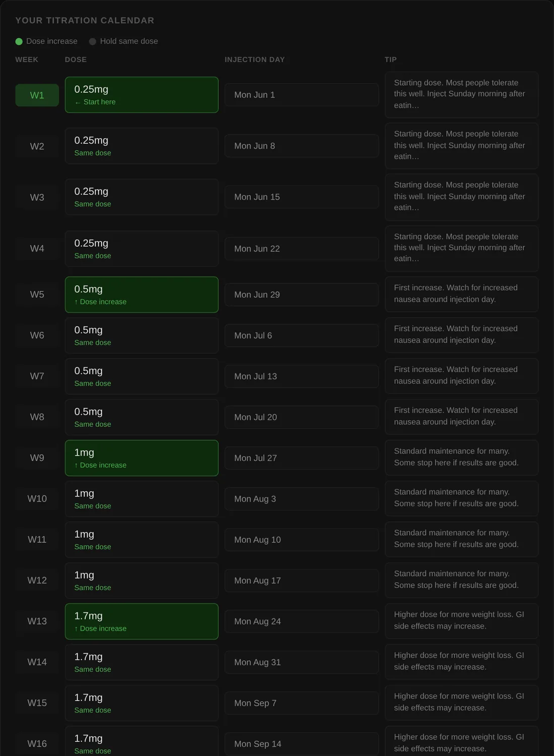Click the W13 1.7mg Dose increase card

(142, 621)
